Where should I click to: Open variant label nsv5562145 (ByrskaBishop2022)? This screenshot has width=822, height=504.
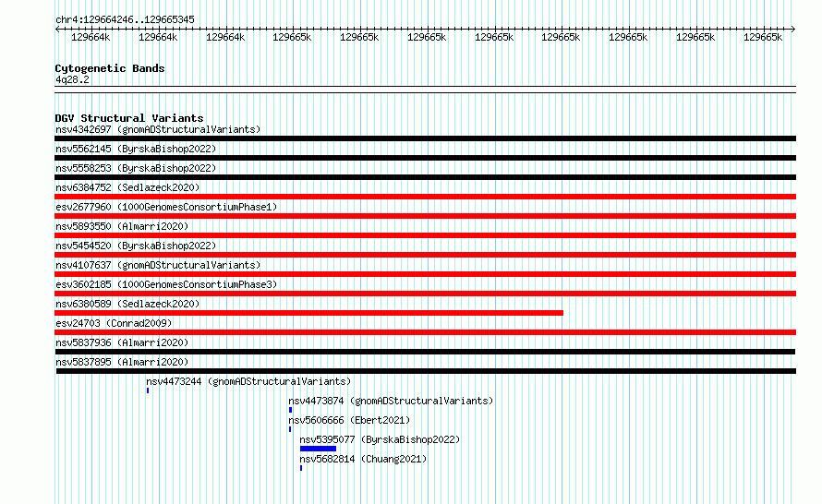136,149
